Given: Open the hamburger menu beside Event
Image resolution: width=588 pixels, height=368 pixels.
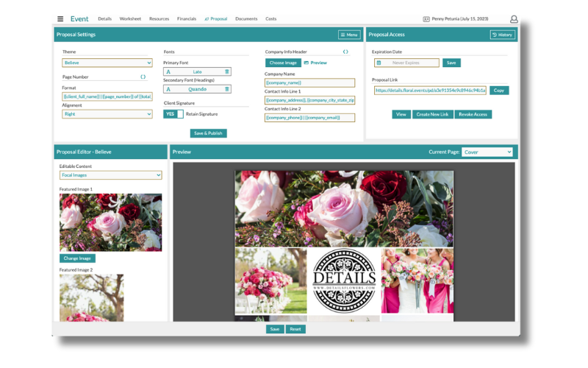Looking at the screenshot, I should 60,19.
